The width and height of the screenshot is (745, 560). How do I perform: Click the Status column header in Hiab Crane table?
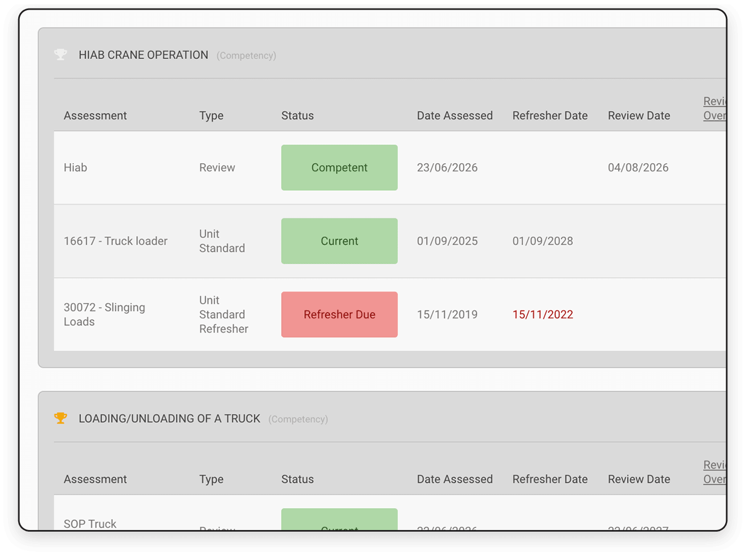(x=298, y=116)
